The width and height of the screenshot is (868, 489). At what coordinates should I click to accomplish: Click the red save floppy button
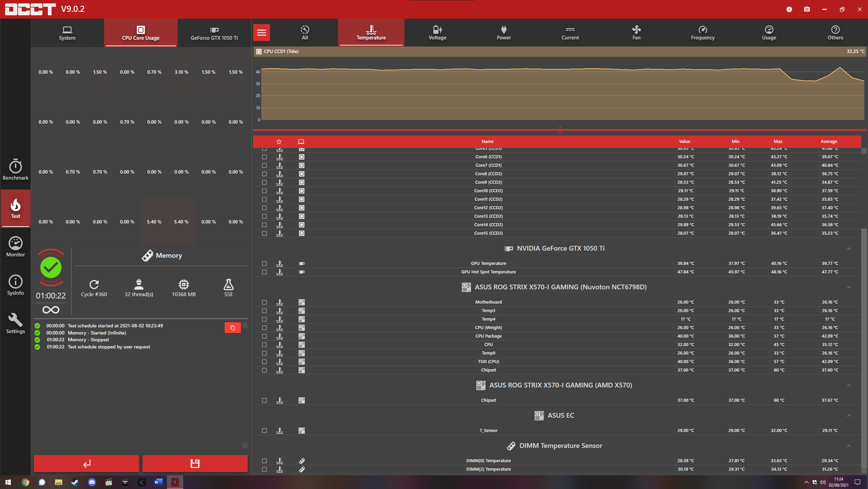195,464
